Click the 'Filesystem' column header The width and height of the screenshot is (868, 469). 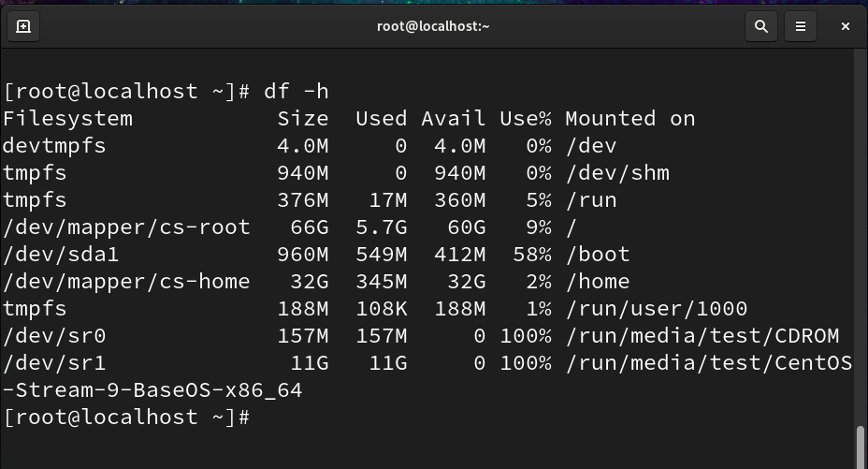[x=67, y=119]
